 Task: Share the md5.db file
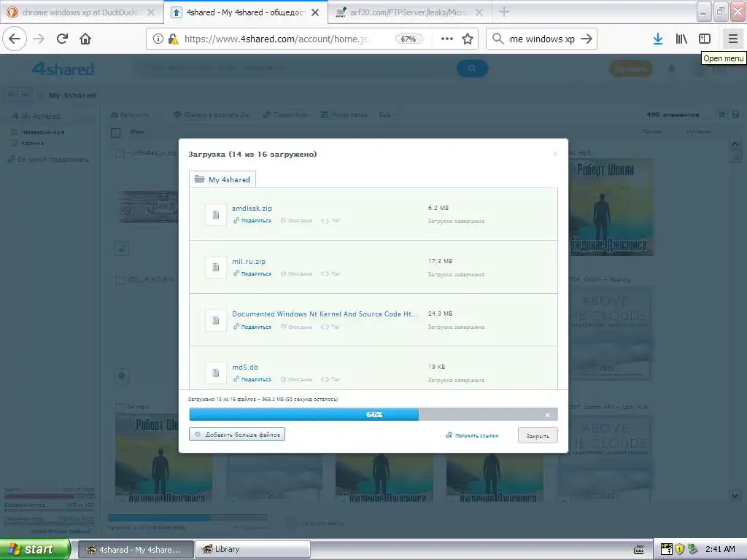pyautogui.click(x=252, y=379)
